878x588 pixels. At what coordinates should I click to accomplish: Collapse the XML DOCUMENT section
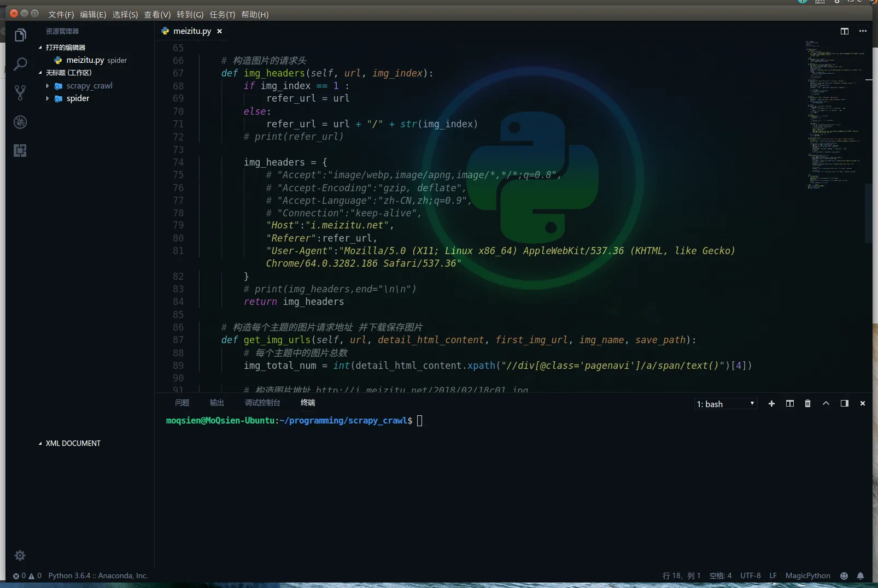point(40,443)
